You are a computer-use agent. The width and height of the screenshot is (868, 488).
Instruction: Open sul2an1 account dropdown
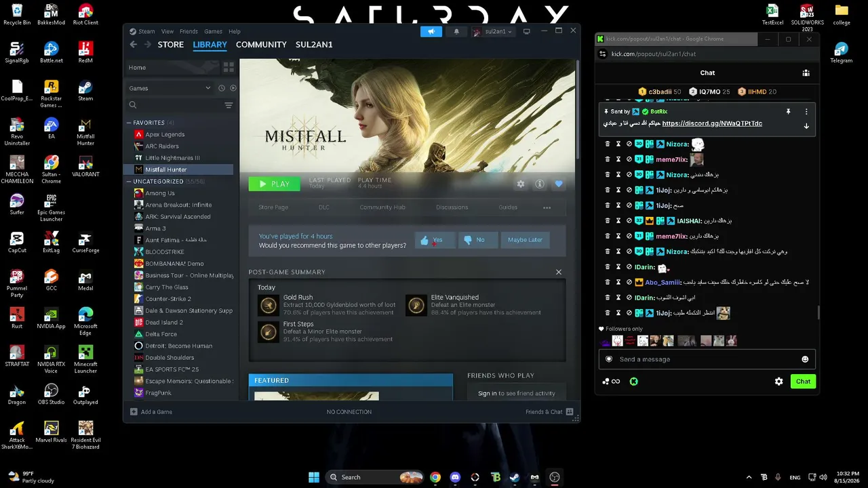tap(493, 31)
